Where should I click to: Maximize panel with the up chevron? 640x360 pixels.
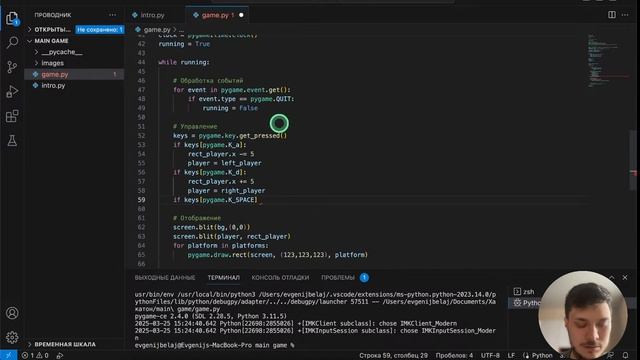pyautogui.click(x=612, y=278)
